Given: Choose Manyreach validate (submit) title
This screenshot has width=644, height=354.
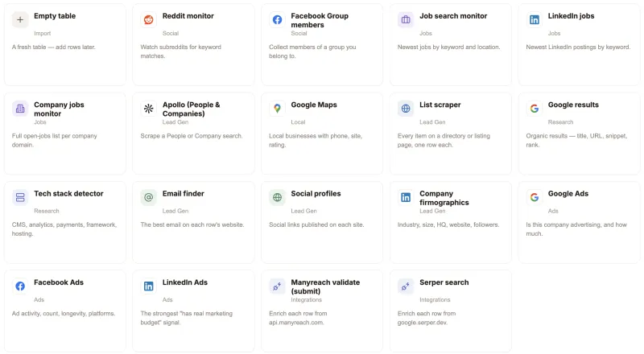Looking at the screenshot, I should (325, 286).
